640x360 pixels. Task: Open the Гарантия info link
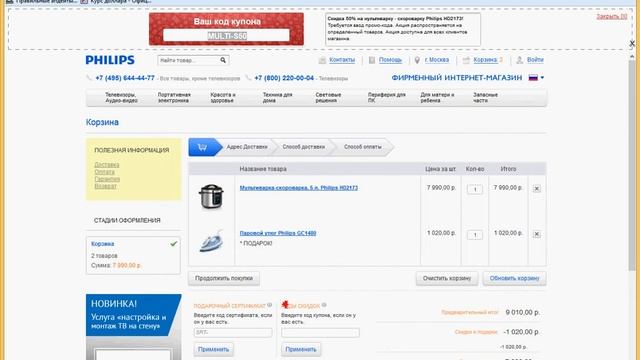pyautogui.click(x=107, y=179)
